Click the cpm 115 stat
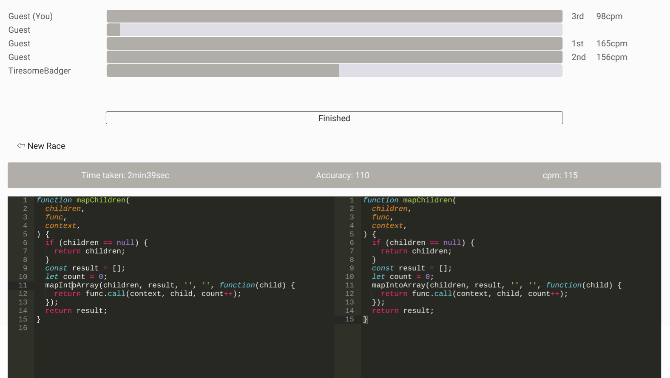Viewport: 670px width, 378px height. [560, 175]
